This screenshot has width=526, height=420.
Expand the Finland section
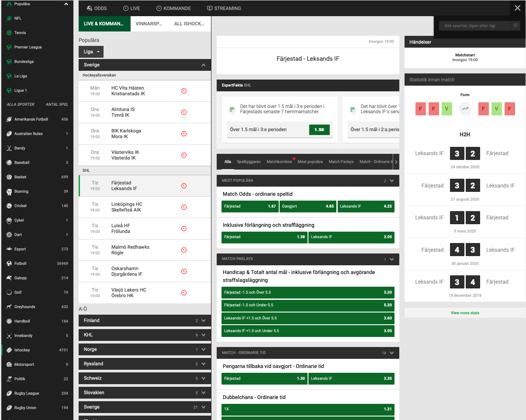click(145, 320)
